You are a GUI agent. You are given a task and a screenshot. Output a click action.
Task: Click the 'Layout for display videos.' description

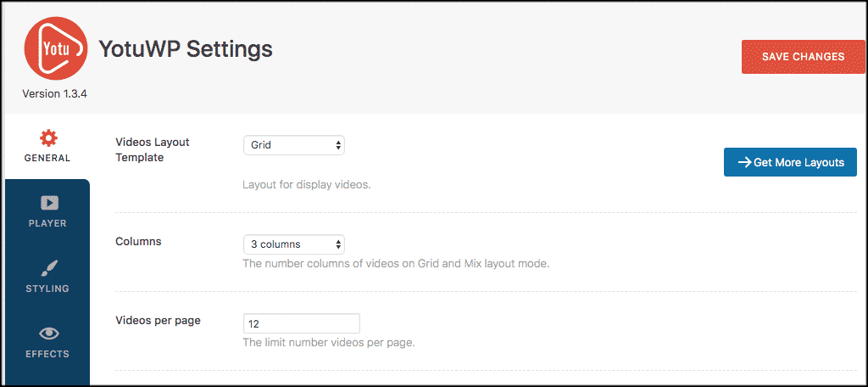(307, 185)
